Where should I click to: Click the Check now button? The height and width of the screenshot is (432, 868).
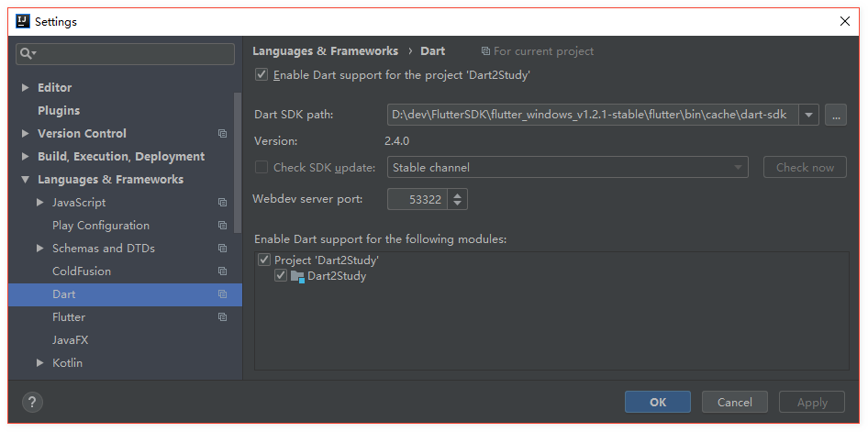[x=805, y=167]
